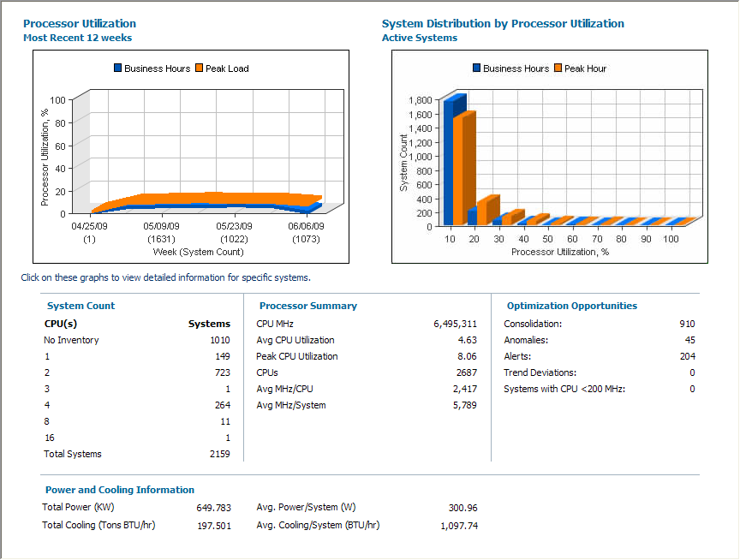Select the System Count section heading
The image size is (740, 560).
[x=81, y=306]
